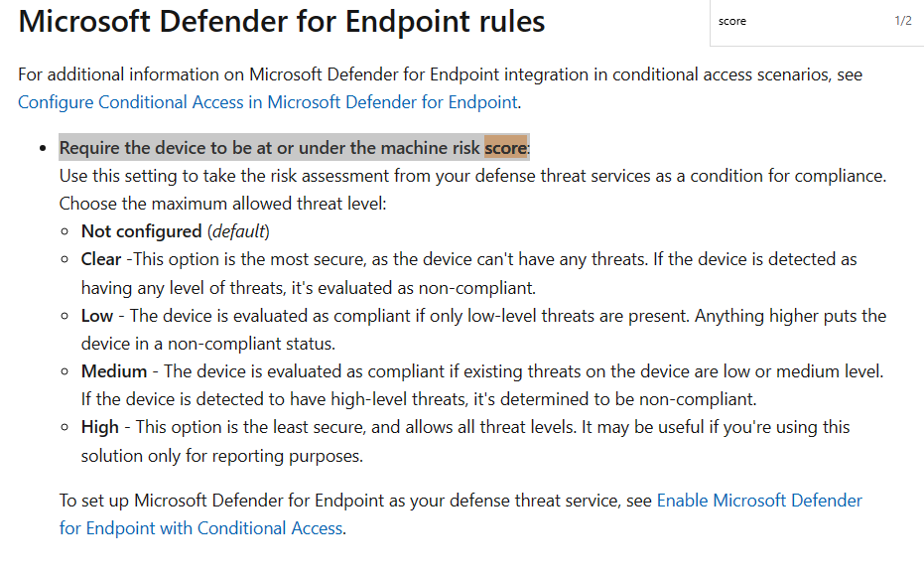
Task: Click the Microsoft Defender for Endpoint rules heading
Action: pyautogui.click(x=282, y=21)
